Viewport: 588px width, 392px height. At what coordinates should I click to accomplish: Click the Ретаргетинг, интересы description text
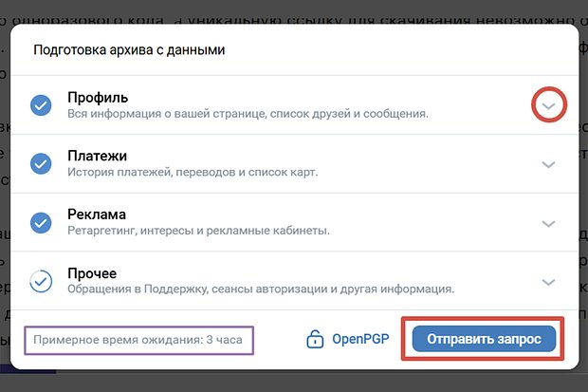click(199, 230)
